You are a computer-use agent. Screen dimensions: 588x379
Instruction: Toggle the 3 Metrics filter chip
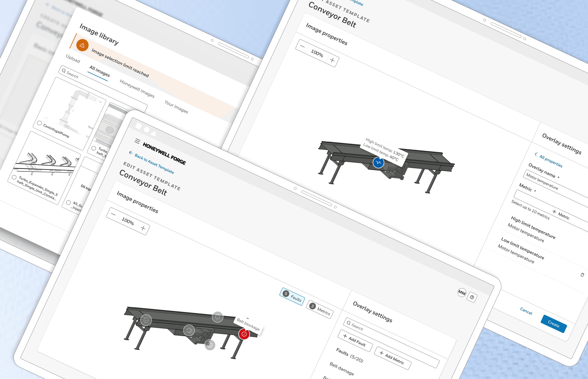pos(320,309)
